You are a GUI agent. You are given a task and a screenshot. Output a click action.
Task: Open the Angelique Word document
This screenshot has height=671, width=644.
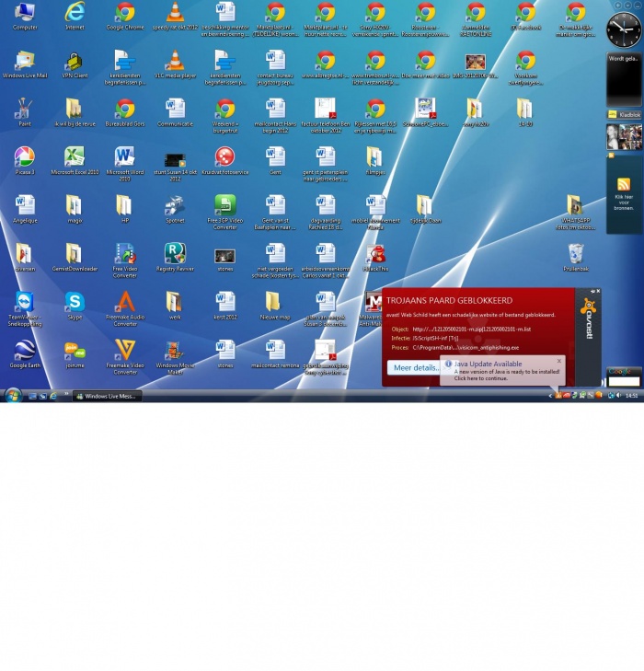pos(25,210)
